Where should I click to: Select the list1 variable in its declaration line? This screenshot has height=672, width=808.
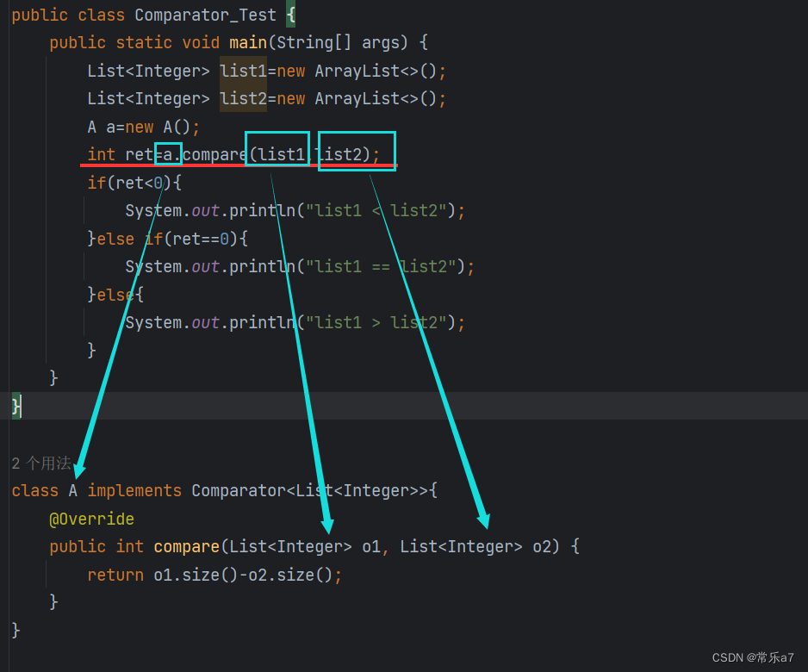pos(243,71)
